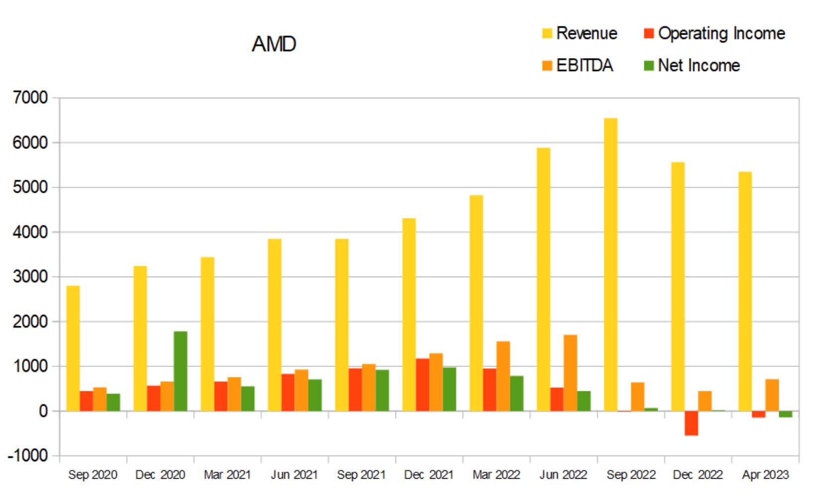The width and height of the screenshot is (821, 504).
Task: Toggle the EBITDA series visibility in legend
Action: (x=584, y=65)
